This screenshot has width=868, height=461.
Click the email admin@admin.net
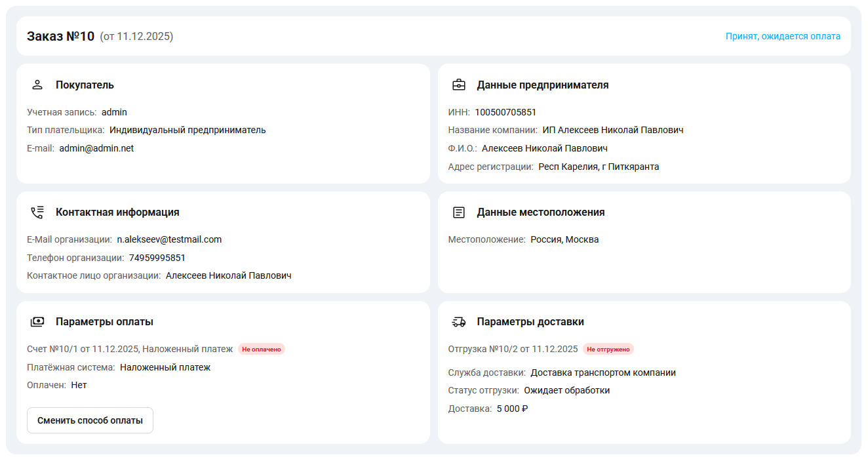pos(96,148)
